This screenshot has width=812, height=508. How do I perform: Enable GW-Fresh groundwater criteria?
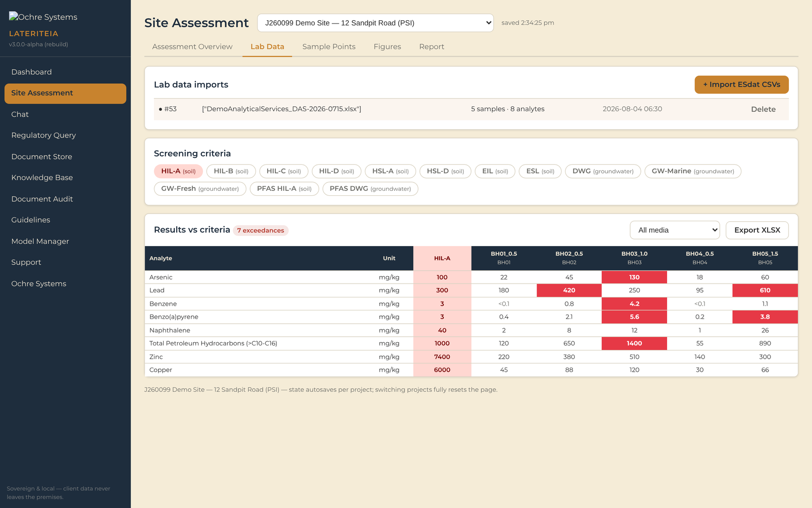pos(200,189)
